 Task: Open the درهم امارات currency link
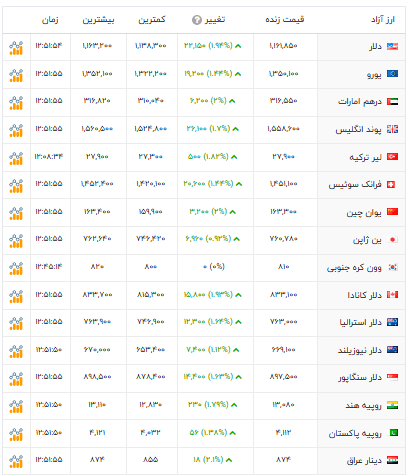(360, 101)
